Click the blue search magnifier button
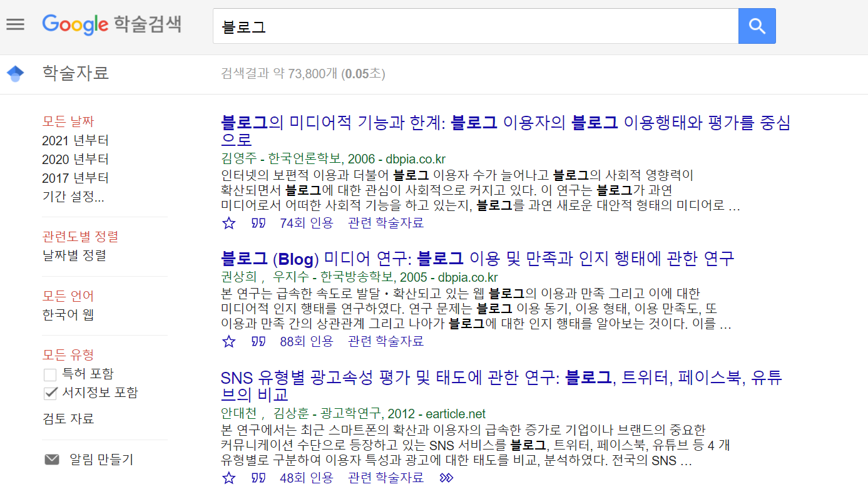 [x=757, y=26]
